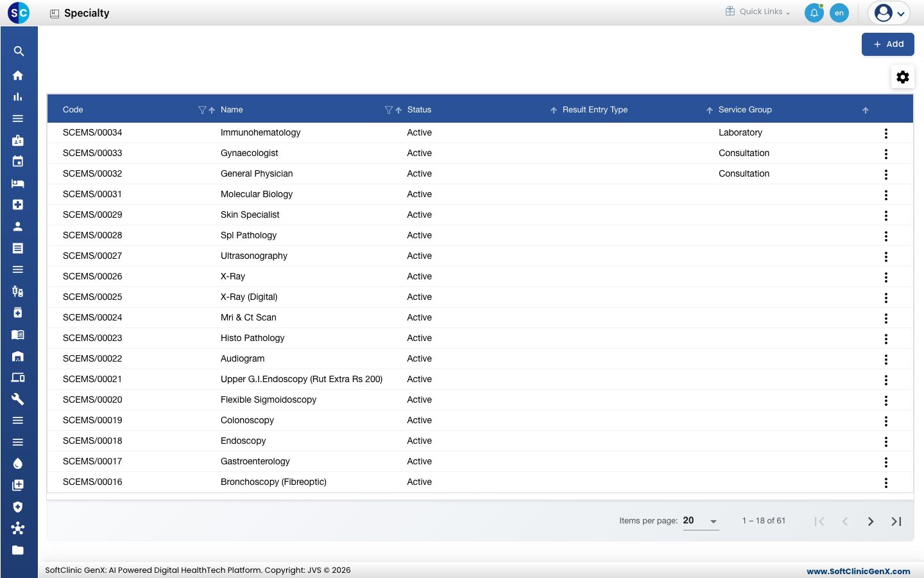
Task: Click Laboratory service group cell
Action: pos(740,132)
